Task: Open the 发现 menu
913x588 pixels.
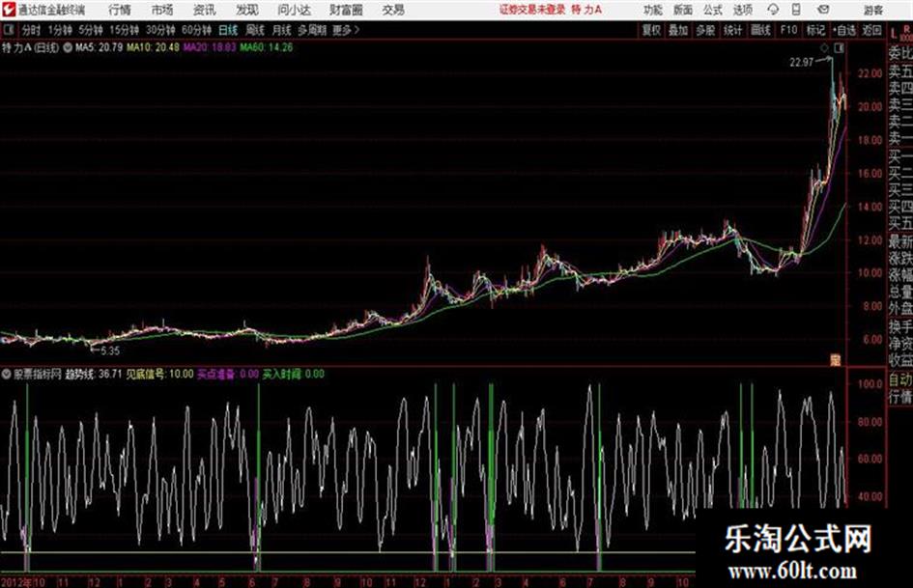Action: [x=247, y=10]
